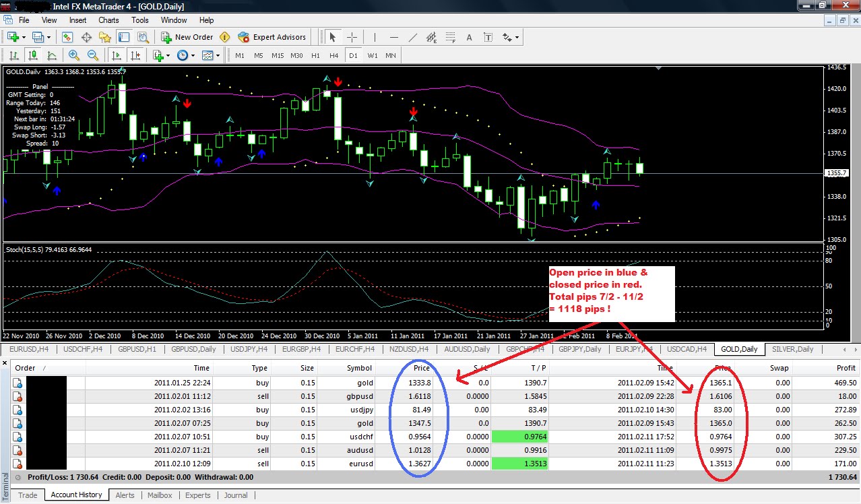
Task: Open the Journal terminal tab
Action: (x=235, y=495)
